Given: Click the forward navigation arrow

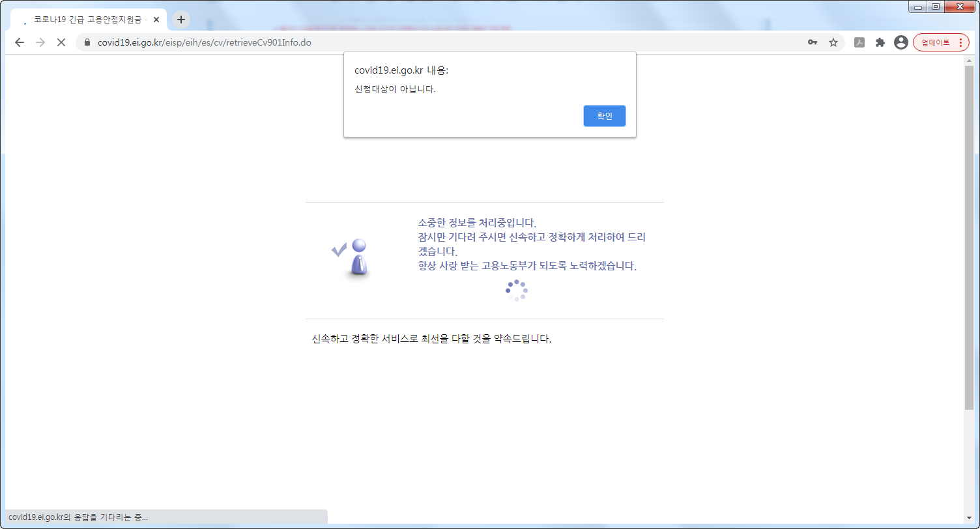Looking at the screenshot, I should 40,42.
